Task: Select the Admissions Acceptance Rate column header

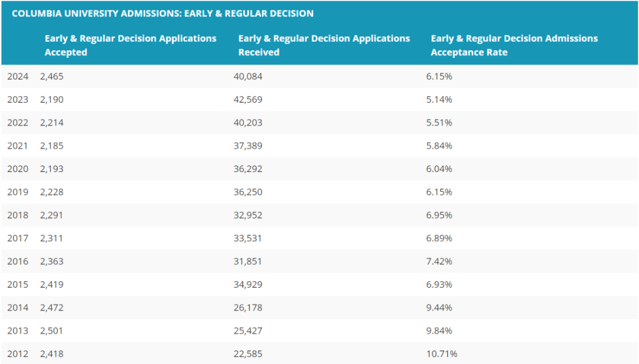Action: click(514, 45)
